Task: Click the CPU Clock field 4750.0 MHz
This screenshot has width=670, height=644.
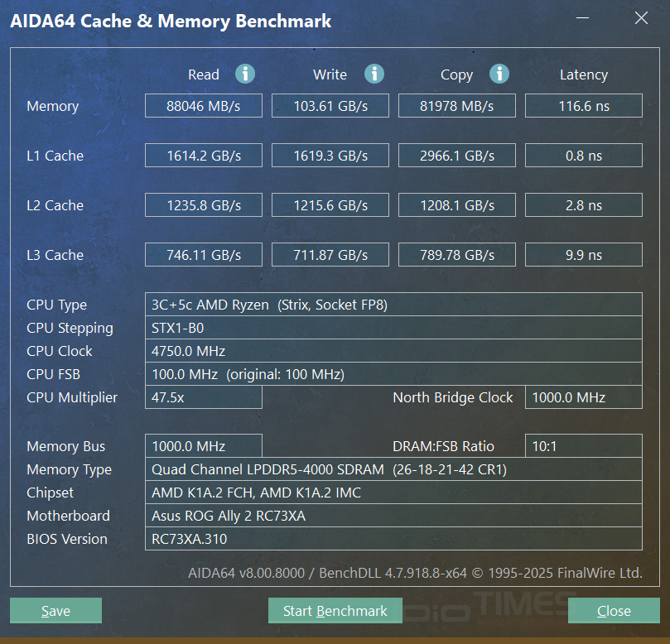Action: coord(393,351)
